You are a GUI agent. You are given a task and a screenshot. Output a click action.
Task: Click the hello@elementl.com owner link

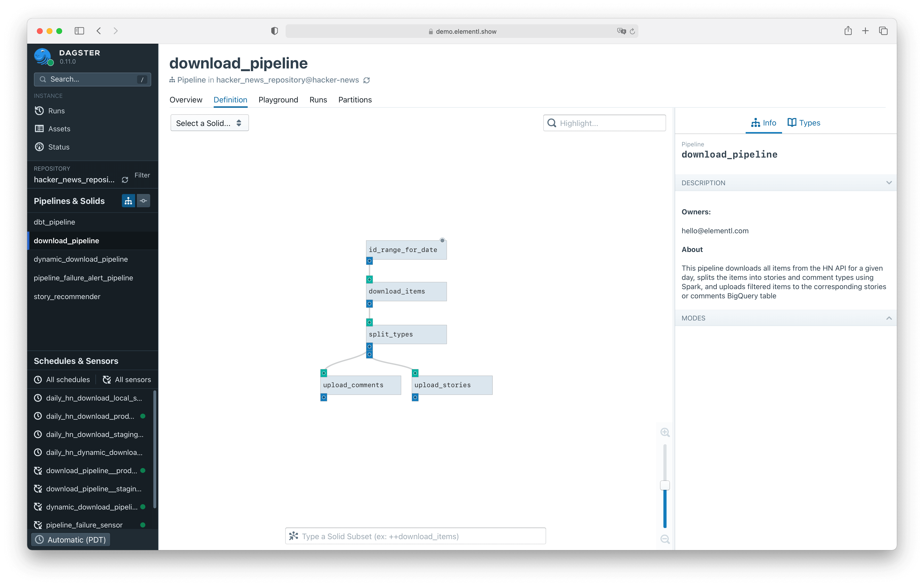715,230
